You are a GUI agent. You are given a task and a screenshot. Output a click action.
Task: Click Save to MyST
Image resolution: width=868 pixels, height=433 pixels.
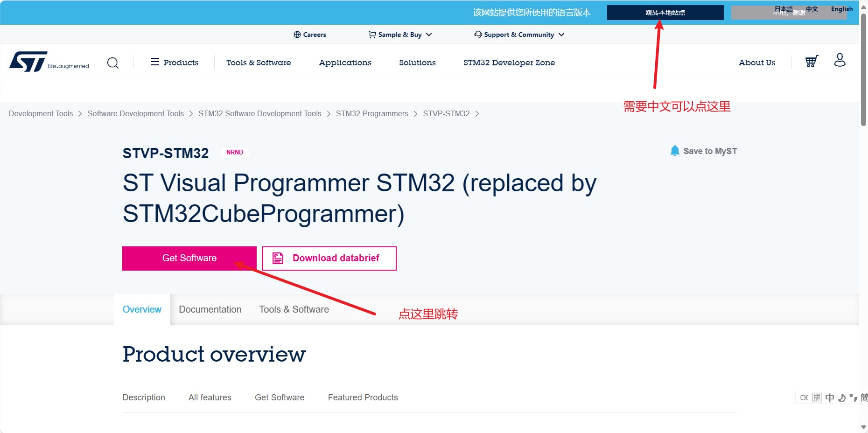click(704, 151)
